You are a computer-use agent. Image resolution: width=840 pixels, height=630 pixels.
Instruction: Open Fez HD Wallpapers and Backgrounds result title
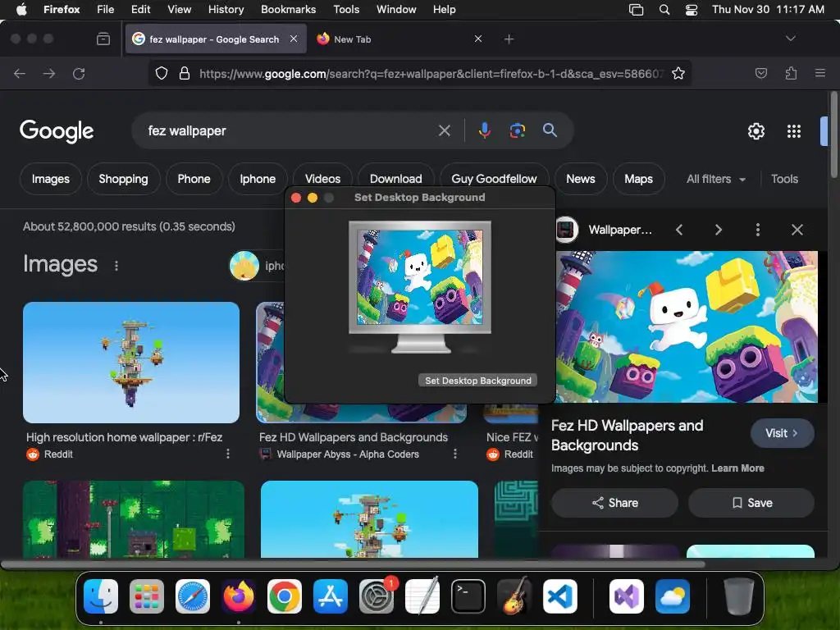(x=354, y=437)
